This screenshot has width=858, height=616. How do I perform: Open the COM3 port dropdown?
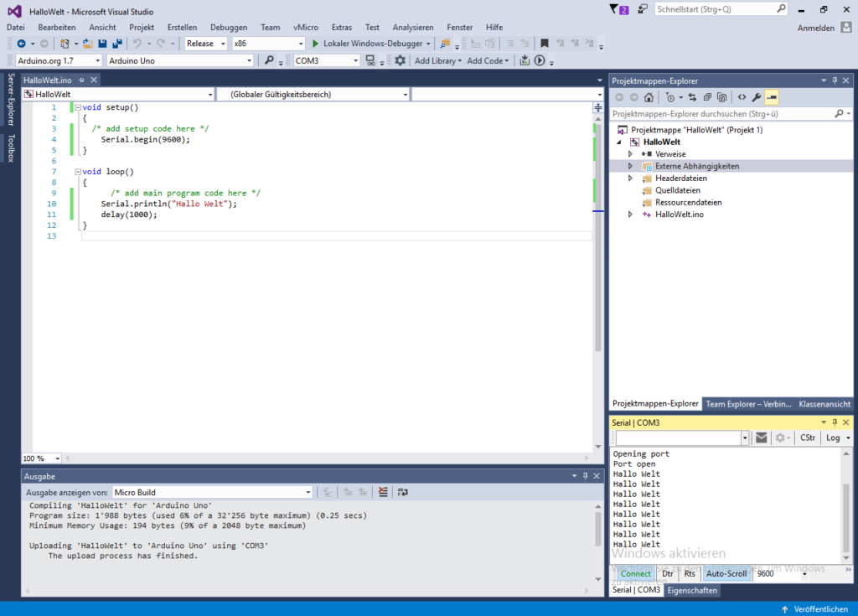point(356,60)
